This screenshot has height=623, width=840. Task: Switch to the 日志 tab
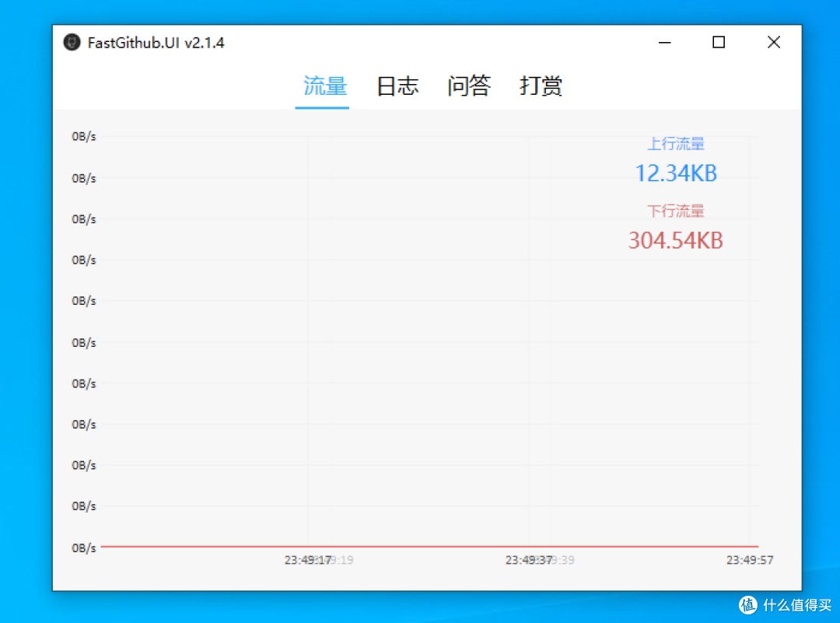[397, 86]
